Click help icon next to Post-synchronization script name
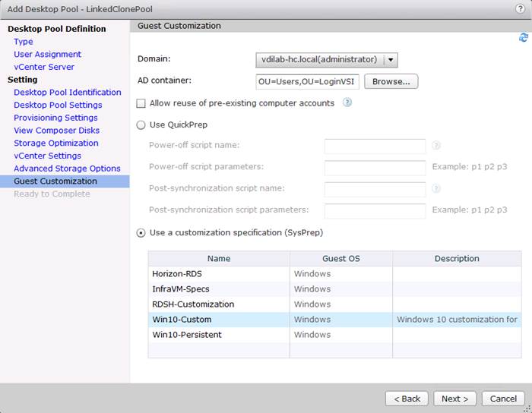Screen dimensions: 532x413 tap(436, 188)
